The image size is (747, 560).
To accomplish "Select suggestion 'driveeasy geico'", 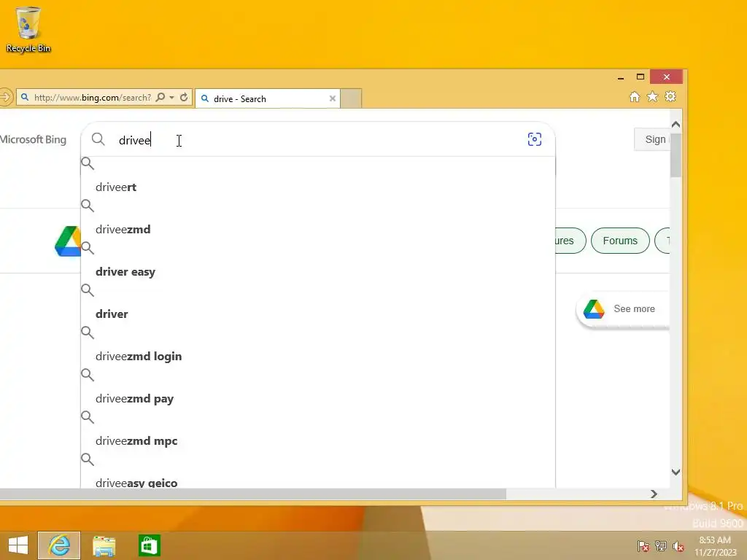I will (318, 483).
